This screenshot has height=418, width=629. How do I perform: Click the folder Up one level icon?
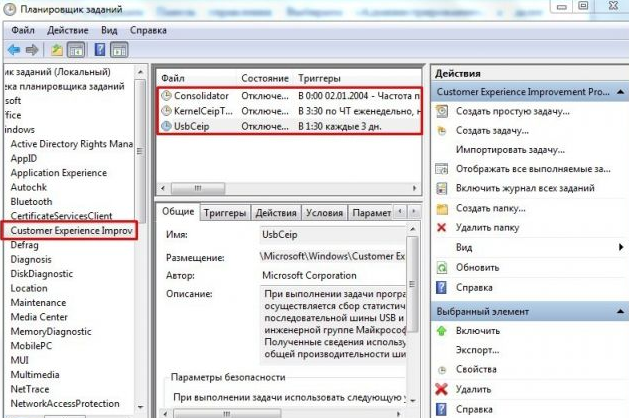point(57,50)
